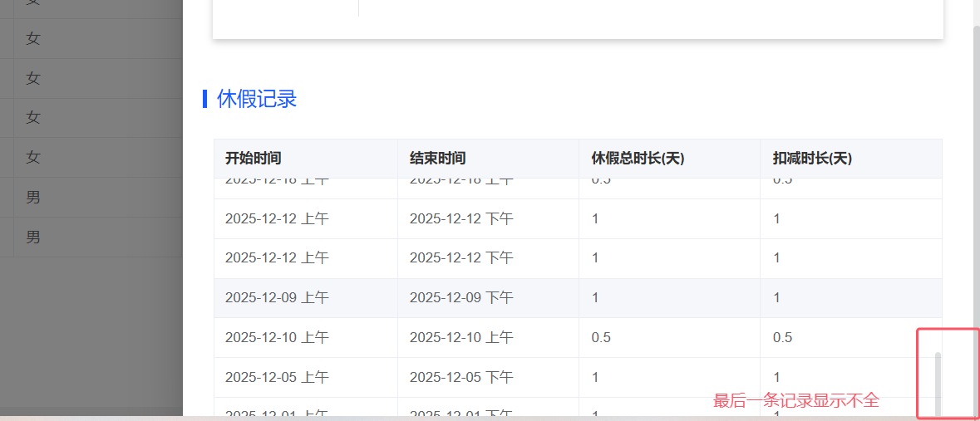
Task: Click the dimmed overlay beside the drawer
Action: pos(91,332)
